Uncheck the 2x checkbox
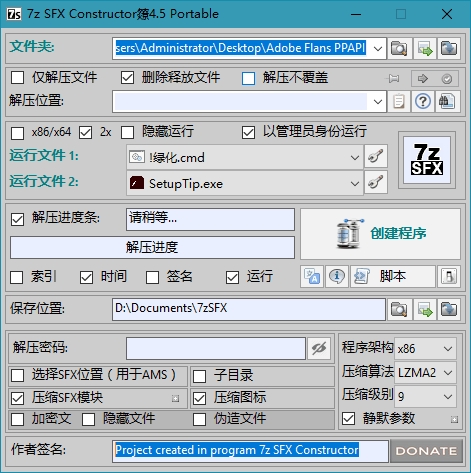Screen dimensions: 471x473 click(x=85, y=133)
